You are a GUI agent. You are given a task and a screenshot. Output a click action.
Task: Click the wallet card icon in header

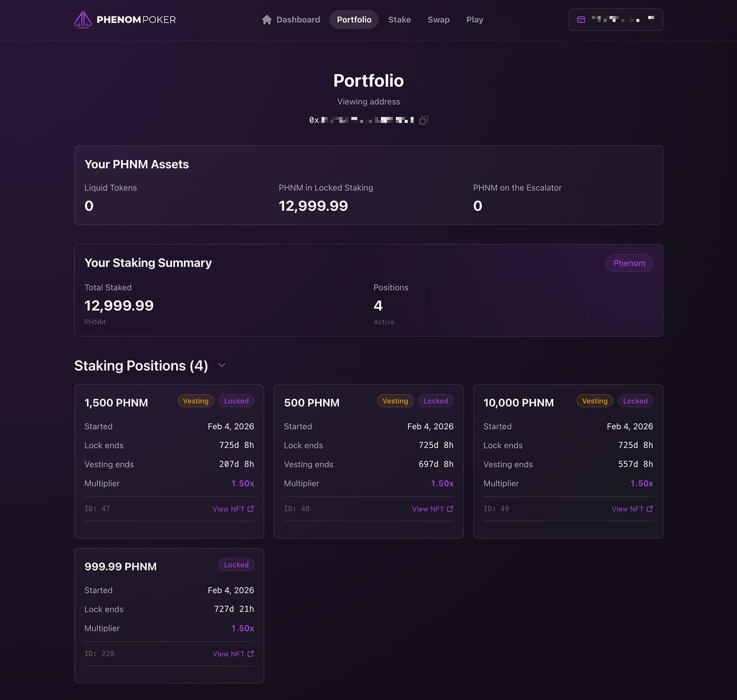pos(581,19)
